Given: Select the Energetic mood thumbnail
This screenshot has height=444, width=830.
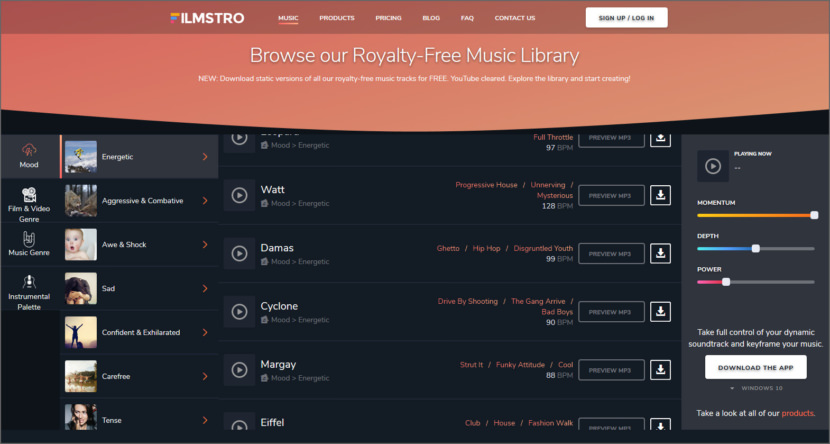Looking at the screenshot, I should point(80,157).
